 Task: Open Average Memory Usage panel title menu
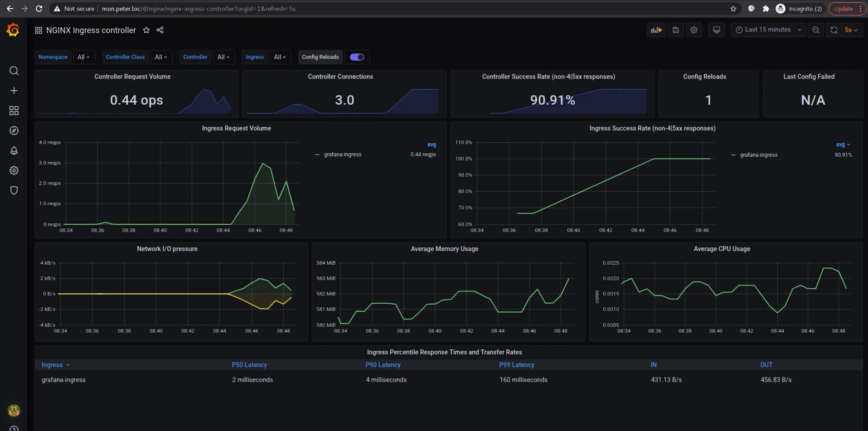444,249
